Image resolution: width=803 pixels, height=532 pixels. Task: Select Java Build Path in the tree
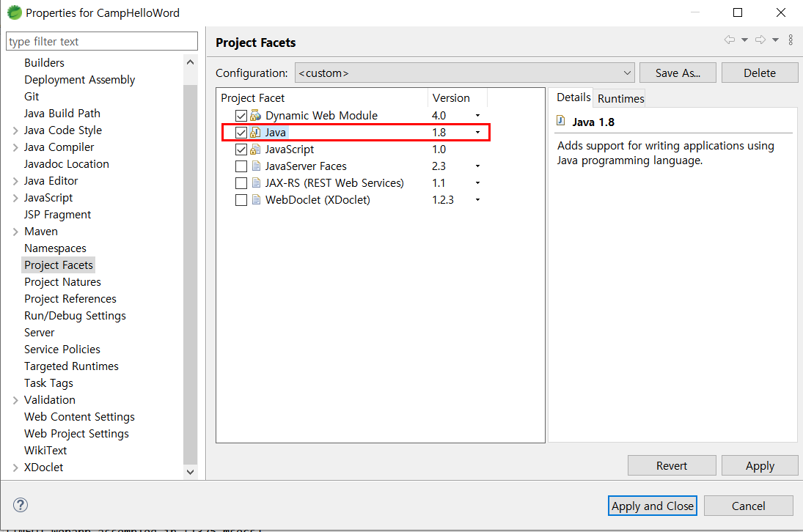(x=62, y=114)
